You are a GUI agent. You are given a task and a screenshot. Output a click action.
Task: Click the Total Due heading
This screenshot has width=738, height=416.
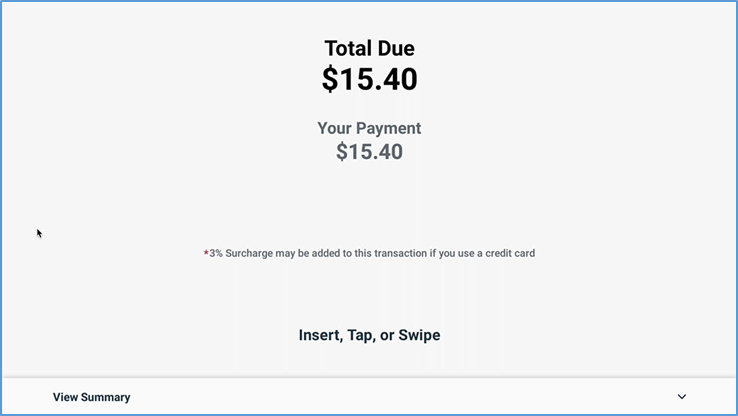[369, 48]
